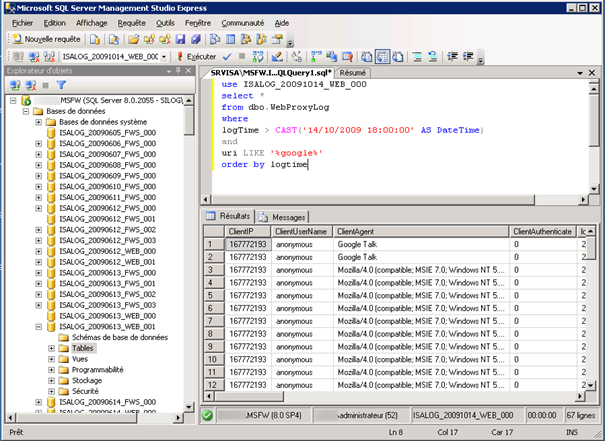Select database ISALOG_20090612_WEB_000
This screenshot has height=441, width=605.
click(x=107, y=251)
